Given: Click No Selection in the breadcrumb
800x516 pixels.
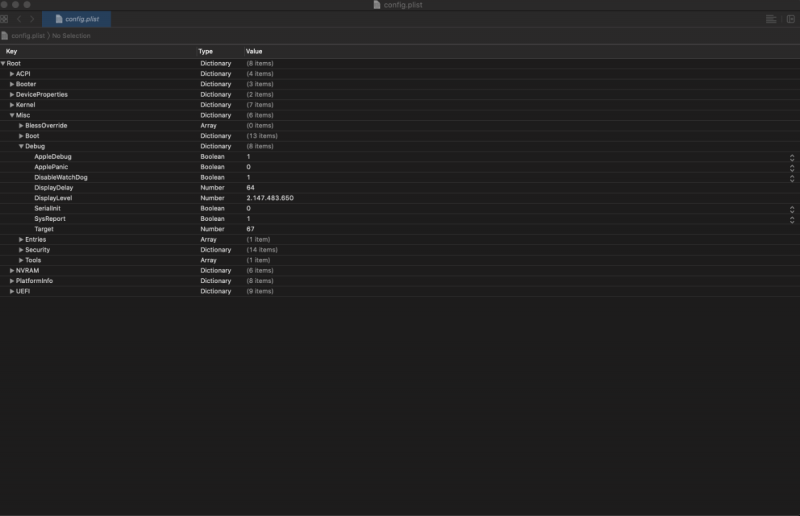Looking at the screenshot, I should (71, 36).
